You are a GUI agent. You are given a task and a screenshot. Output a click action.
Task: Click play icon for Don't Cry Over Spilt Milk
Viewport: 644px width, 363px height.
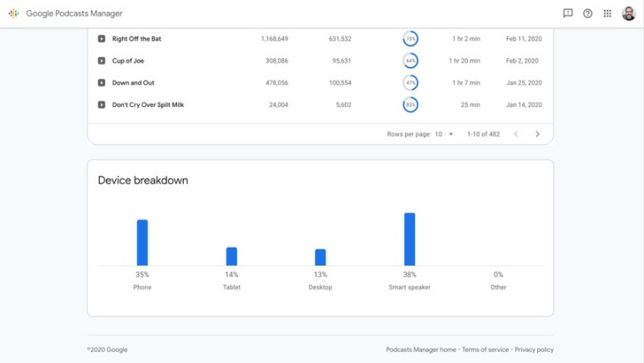point(102,105)
